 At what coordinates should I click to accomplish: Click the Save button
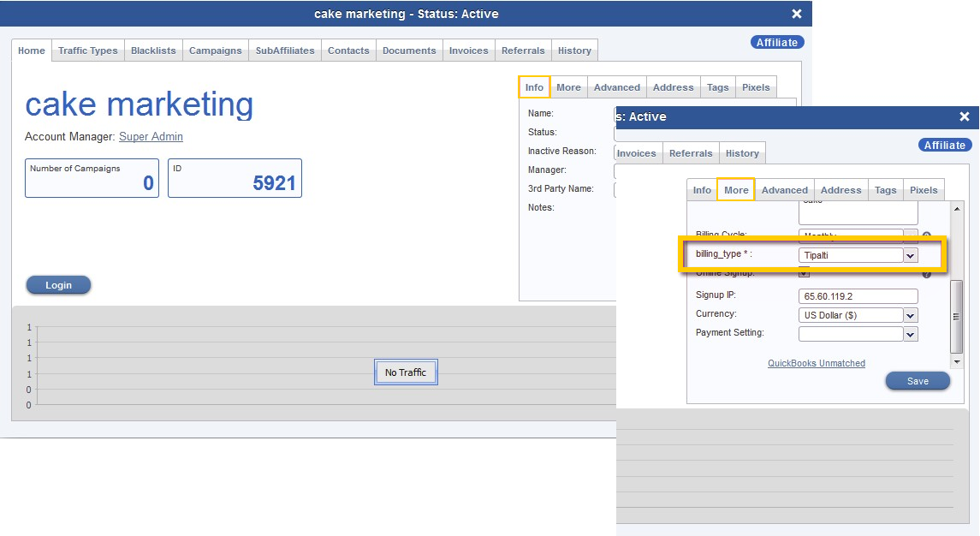point(918,381)
